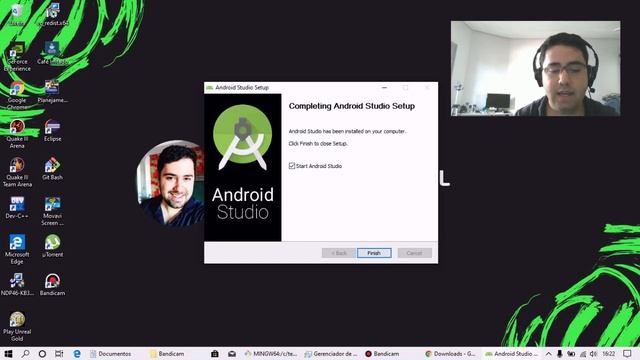The width and height of the screenshot is (640, 360).
Task: Open the Planejame... desktop shortcut
Action: pos(52,91)
